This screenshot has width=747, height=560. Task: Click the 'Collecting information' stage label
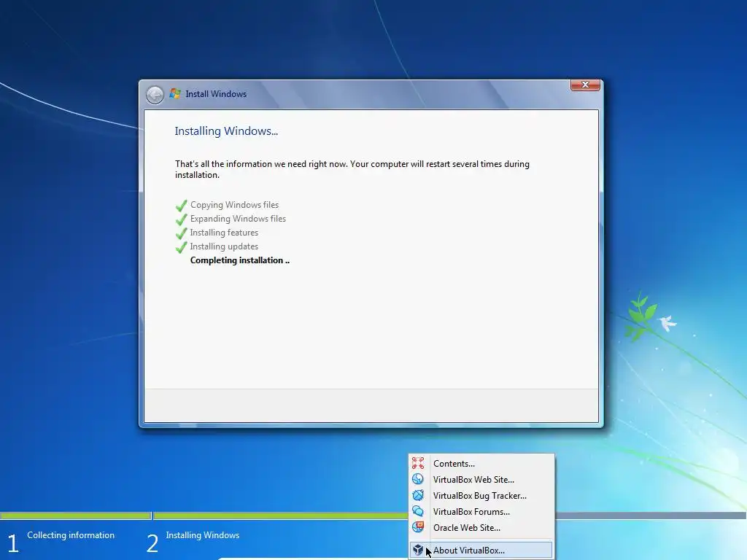click(x=71, y=535)
